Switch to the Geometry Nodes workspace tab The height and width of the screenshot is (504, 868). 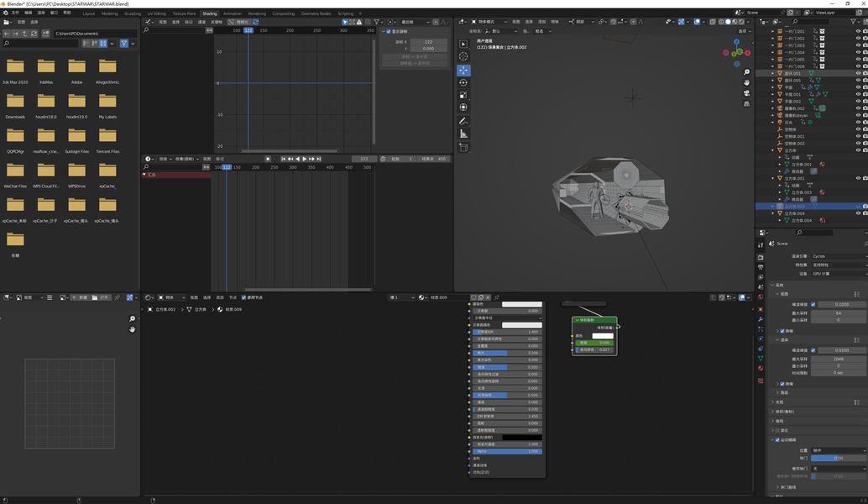click(316, 13)
